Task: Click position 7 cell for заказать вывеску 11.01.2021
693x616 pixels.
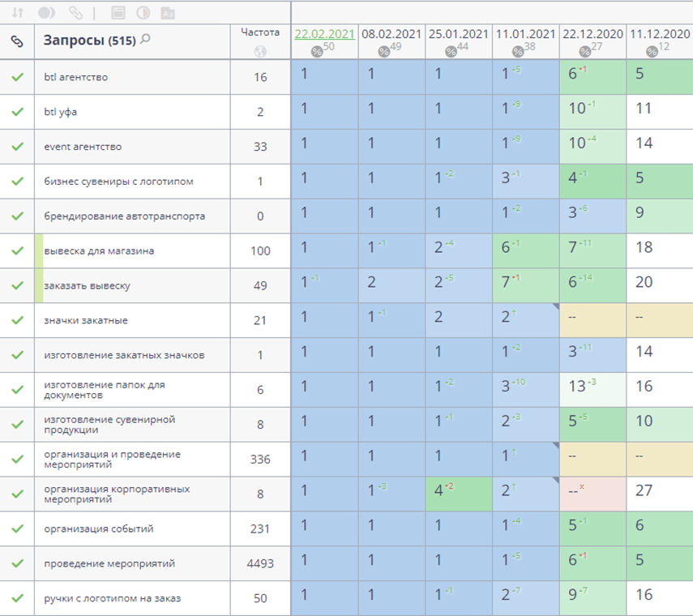Action: pos(525,285)
